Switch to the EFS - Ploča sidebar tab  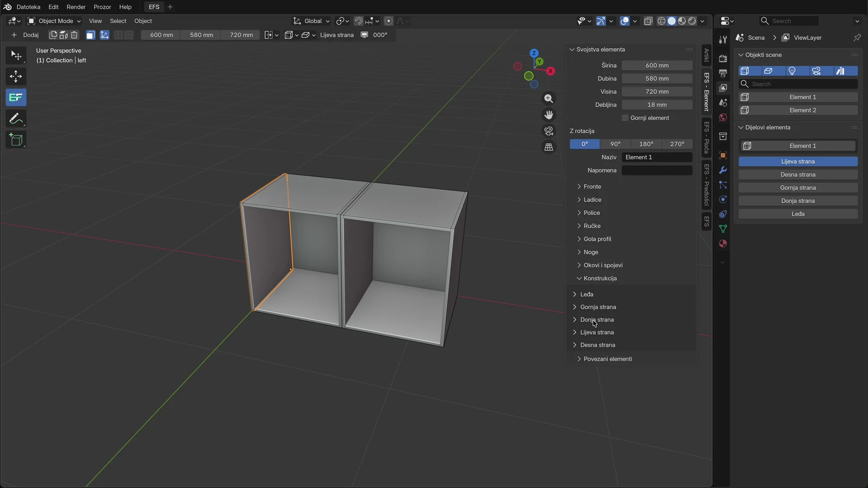tap(706, 138)
